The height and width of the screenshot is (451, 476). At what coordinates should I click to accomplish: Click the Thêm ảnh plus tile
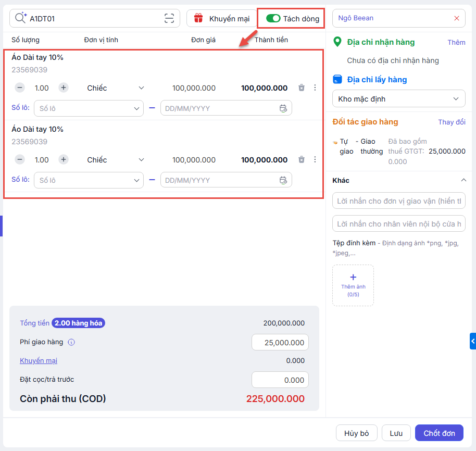(353, 284)
